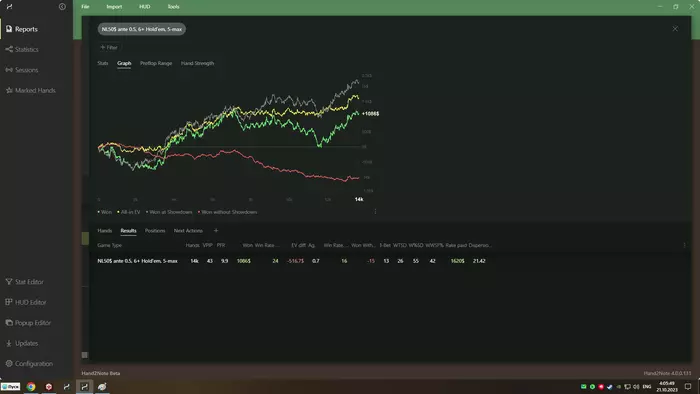Close the report panel with X
The image size is (700, 394).
[x=675, y=29]
